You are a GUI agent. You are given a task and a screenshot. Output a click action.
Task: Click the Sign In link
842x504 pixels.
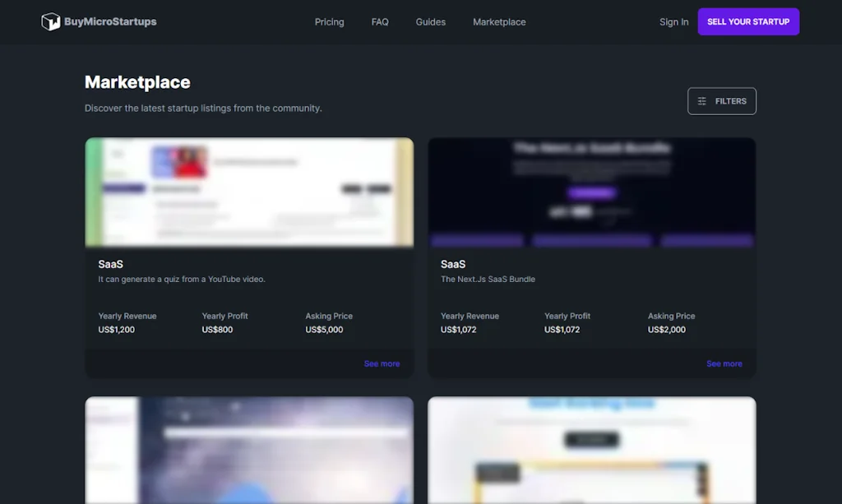click(673, 21)
